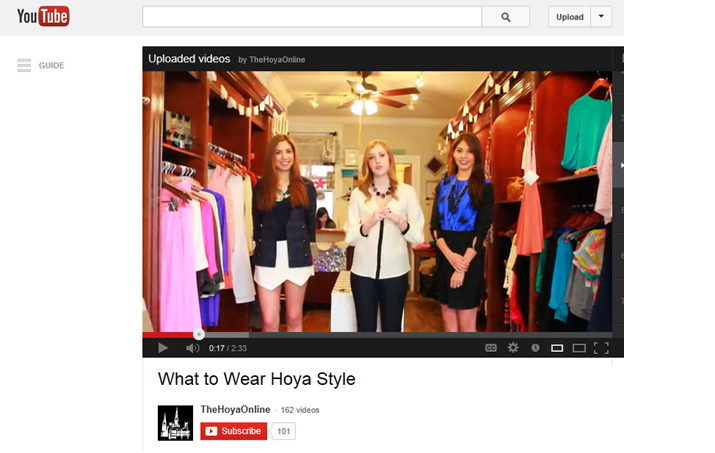Click the video frame of the three women
Viewport: 715px width, 453px height.
377,201
